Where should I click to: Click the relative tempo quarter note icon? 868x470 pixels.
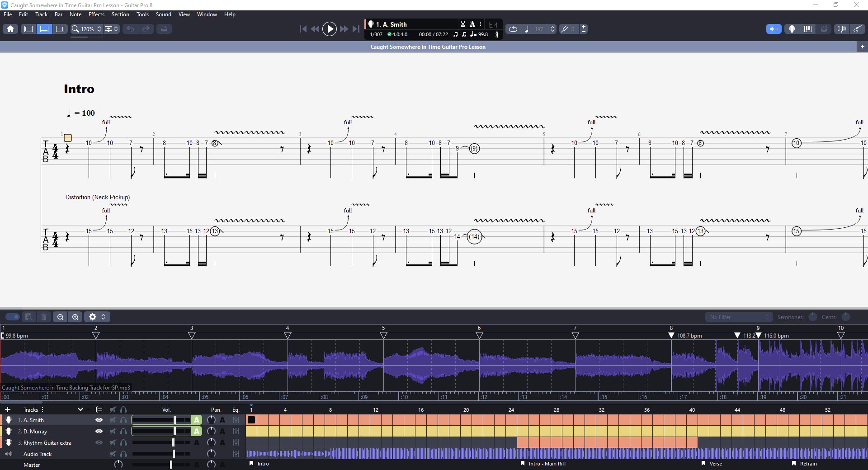coord(527,29)
